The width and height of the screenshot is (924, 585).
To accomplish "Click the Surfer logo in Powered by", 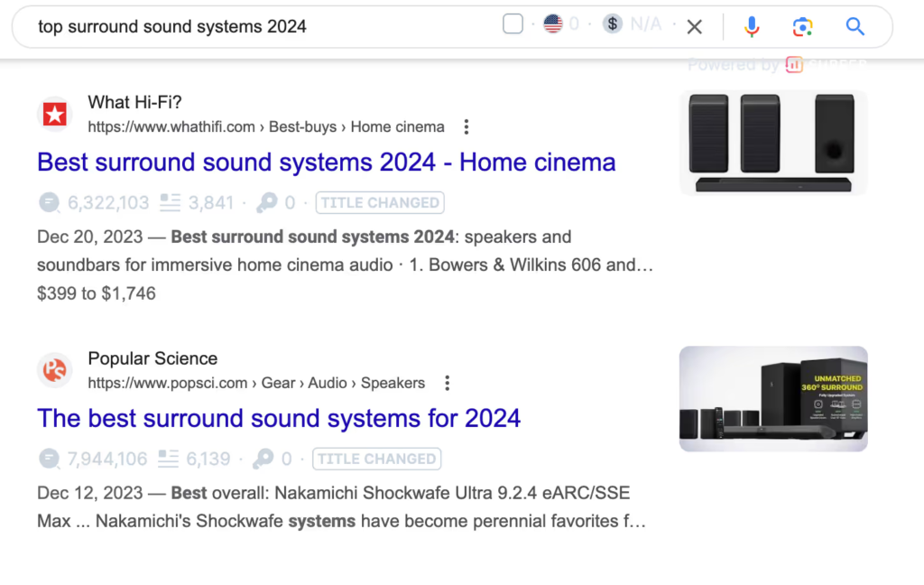I will point(794,64).
